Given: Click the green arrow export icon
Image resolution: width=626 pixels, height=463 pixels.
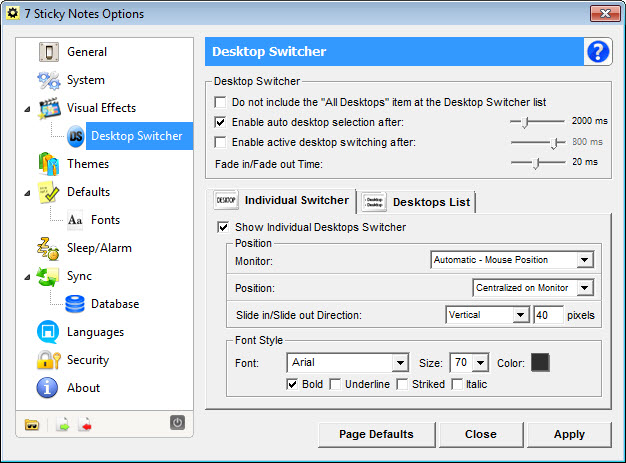Looking at the screenshot, I should 63,425.
